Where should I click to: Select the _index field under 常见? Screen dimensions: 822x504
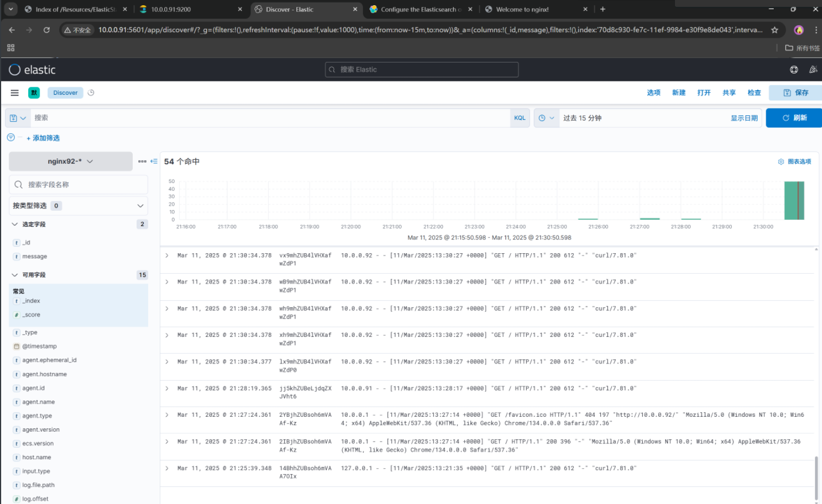pos(31,301)
